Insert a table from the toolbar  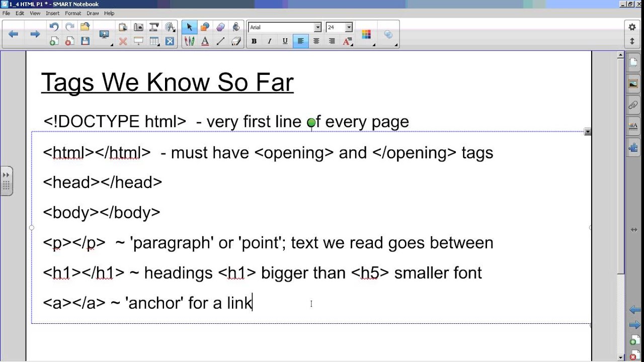[x=154, y=41]
